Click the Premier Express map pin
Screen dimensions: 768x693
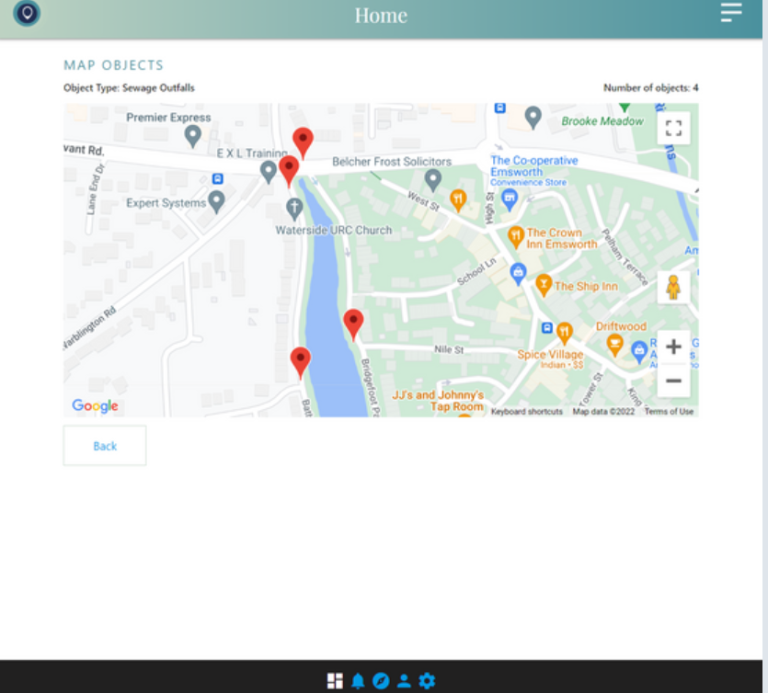point(192,136)
